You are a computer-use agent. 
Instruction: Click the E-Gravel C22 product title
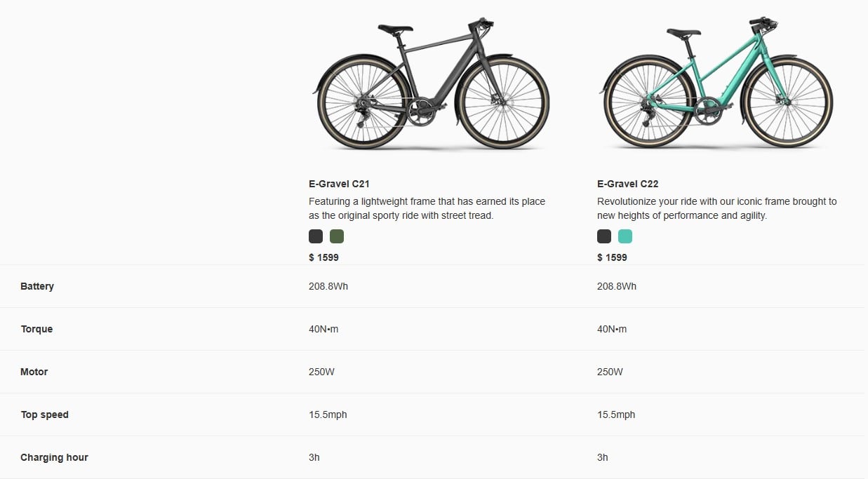628,184
